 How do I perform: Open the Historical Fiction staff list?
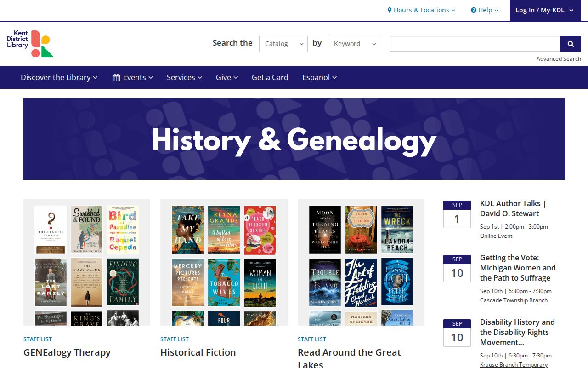click(198, 352)
